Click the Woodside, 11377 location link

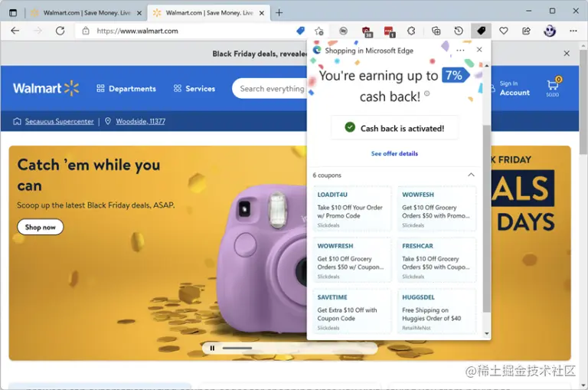140,121
